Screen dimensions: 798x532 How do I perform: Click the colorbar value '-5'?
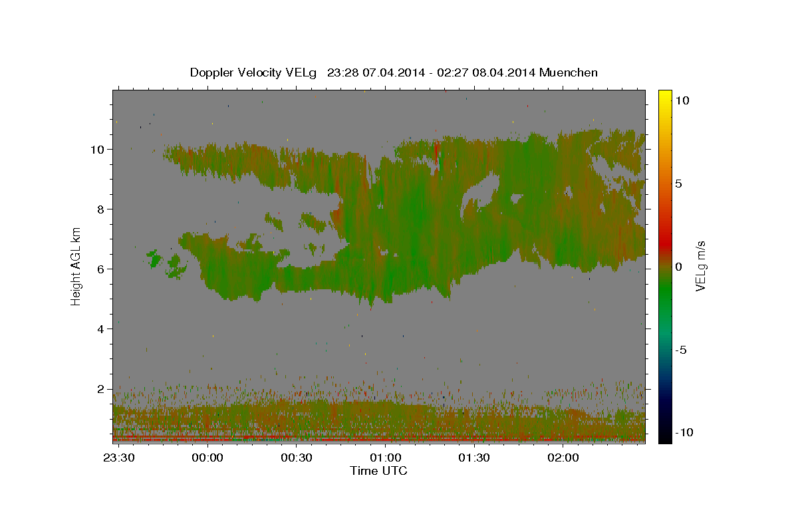pos(682,350)
